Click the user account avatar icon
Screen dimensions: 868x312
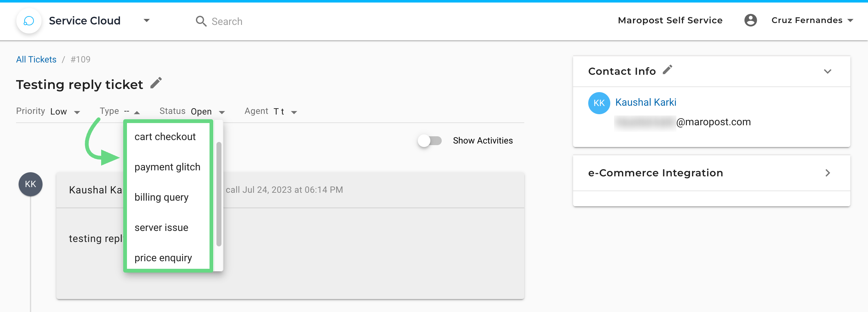(x=750, y=20)
